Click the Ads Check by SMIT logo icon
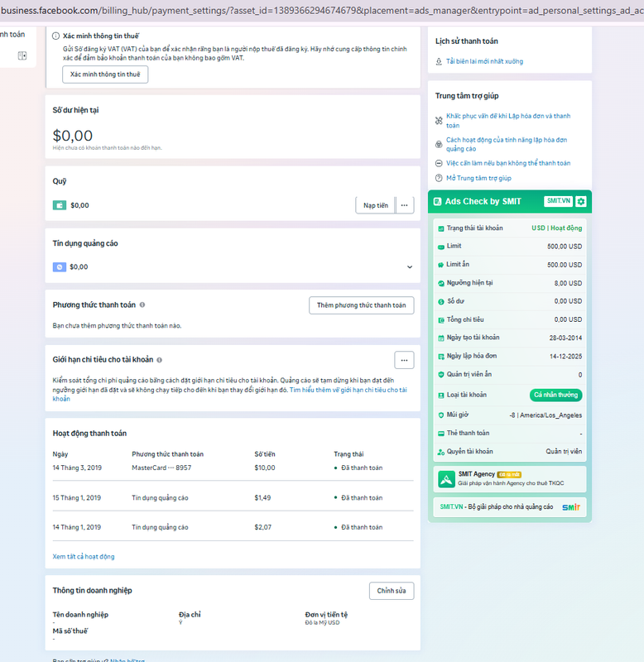Image resolution: width=644 pixels, height=662 pixels. pyautogui.click(x=438, y=202)
